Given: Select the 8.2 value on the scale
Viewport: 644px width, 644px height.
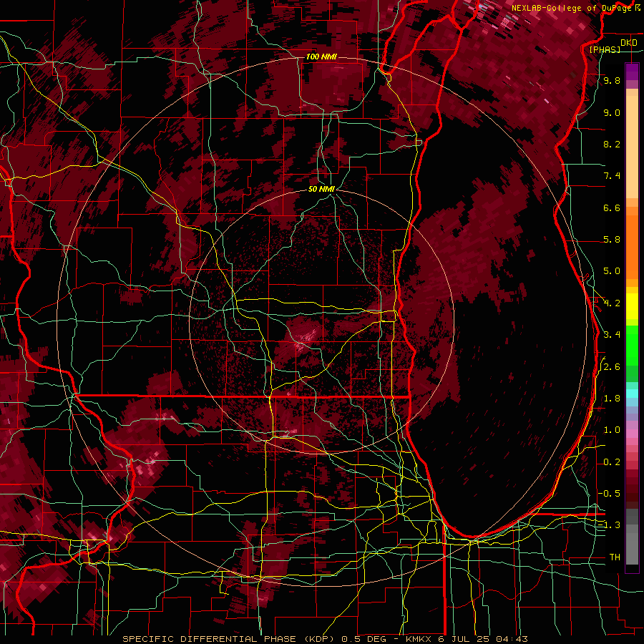Looking at the screenshot, I should [x=612, y=144].
